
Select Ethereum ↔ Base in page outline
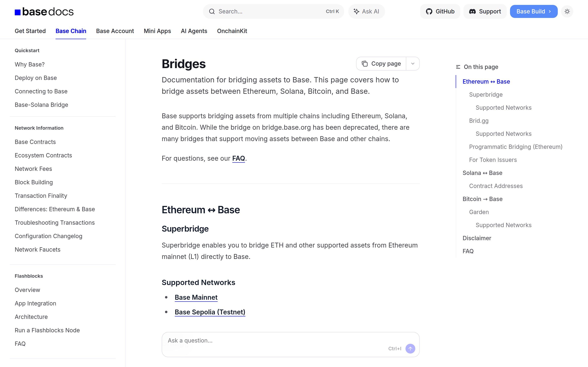[486, 82]
